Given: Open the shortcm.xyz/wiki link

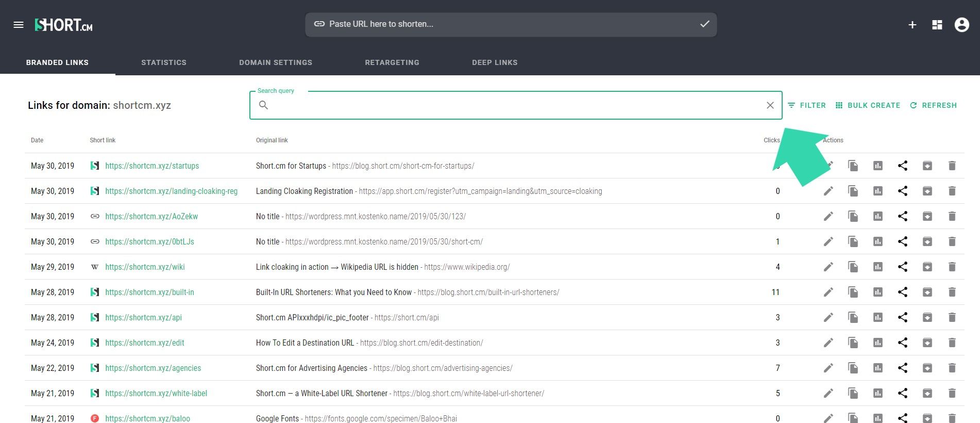Looking at the screenshot, I should click(x=145, y=267).
